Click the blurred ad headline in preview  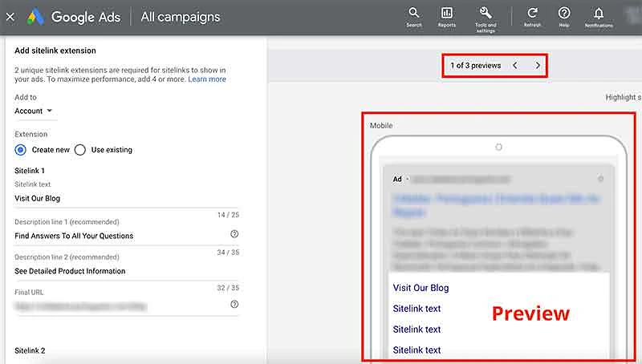coord(495,205)
